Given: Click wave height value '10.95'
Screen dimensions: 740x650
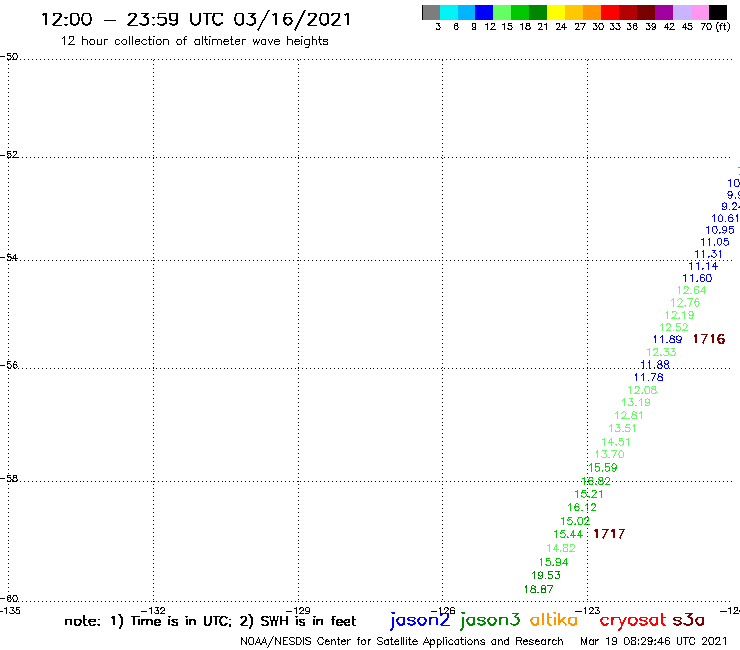Looking at the screenshot, I should [x=720, y=230].
